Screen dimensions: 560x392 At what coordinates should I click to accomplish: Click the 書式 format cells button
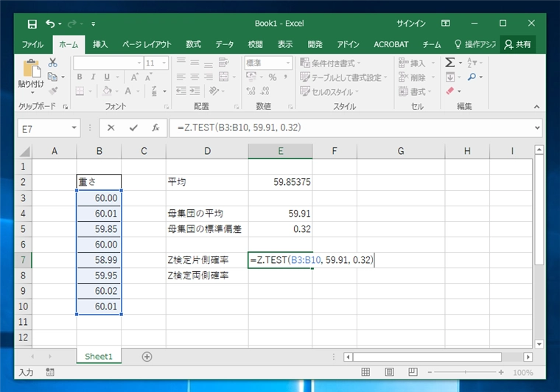(x=412, y=92)
